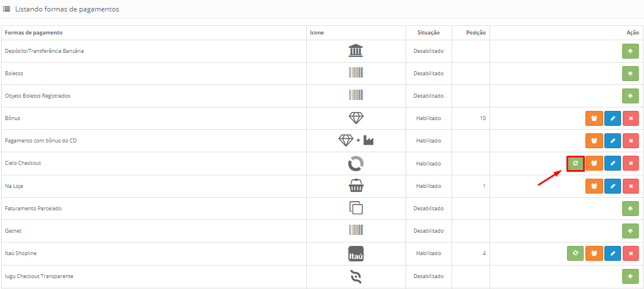
Task: Delete the Na Loja payment method
Action: [x=630, y=186]
